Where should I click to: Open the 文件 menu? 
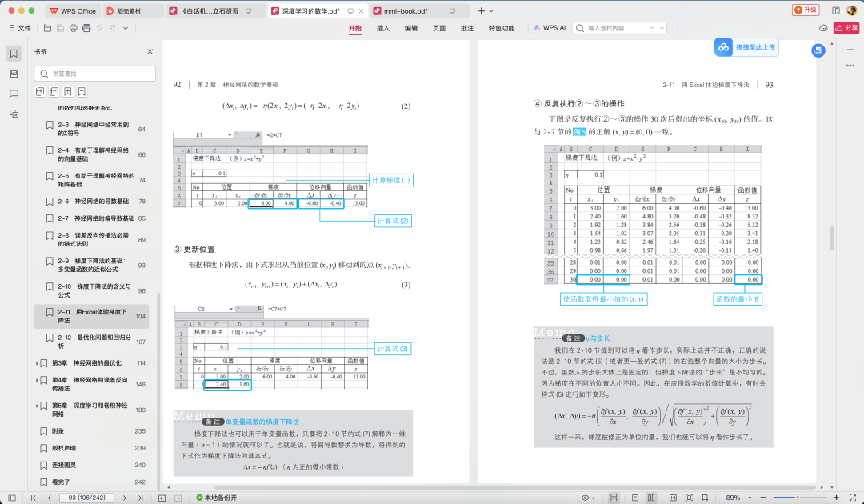coord(20,28)
